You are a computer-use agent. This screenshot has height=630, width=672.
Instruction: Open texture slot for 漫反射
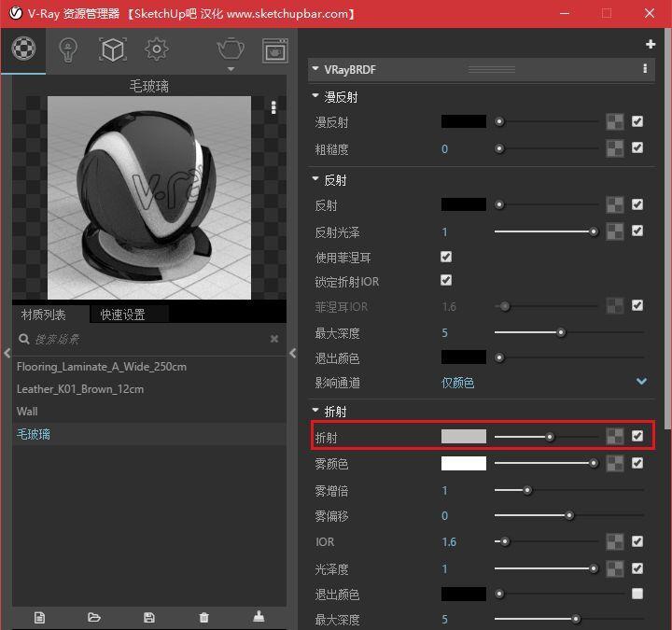[615, 121]
